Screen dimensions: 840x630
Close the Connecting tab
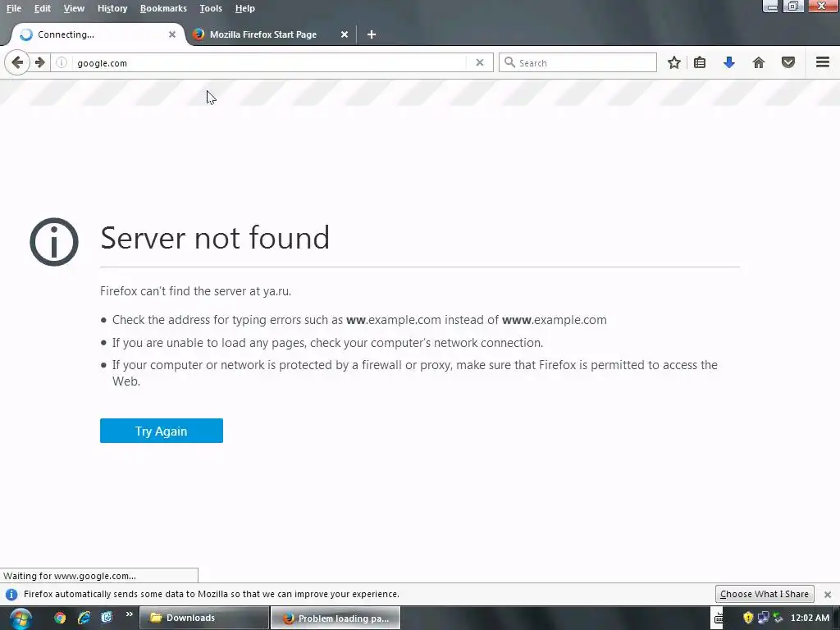pyautogui.click(x=172, y=34)
